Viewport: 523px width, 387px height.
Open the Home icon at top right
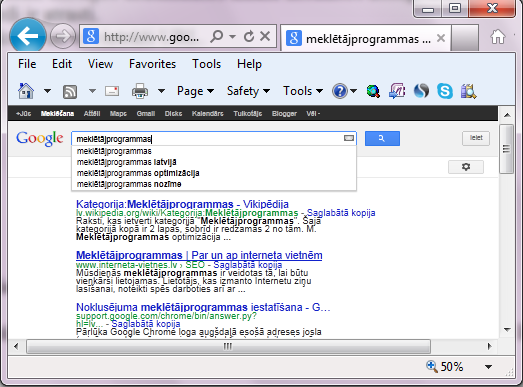coord(497,37)
